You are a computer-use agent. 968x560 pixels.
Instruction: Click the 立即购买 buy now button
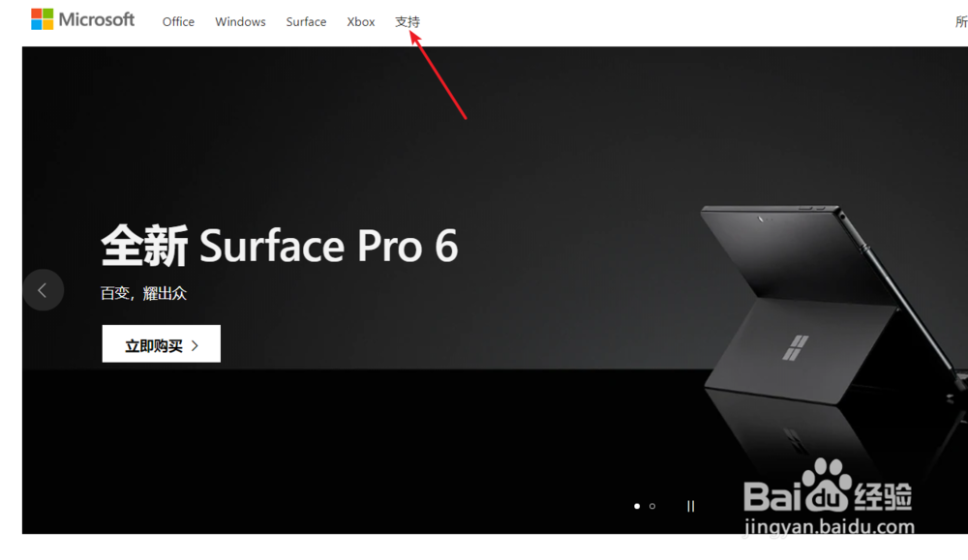[161, 344]
